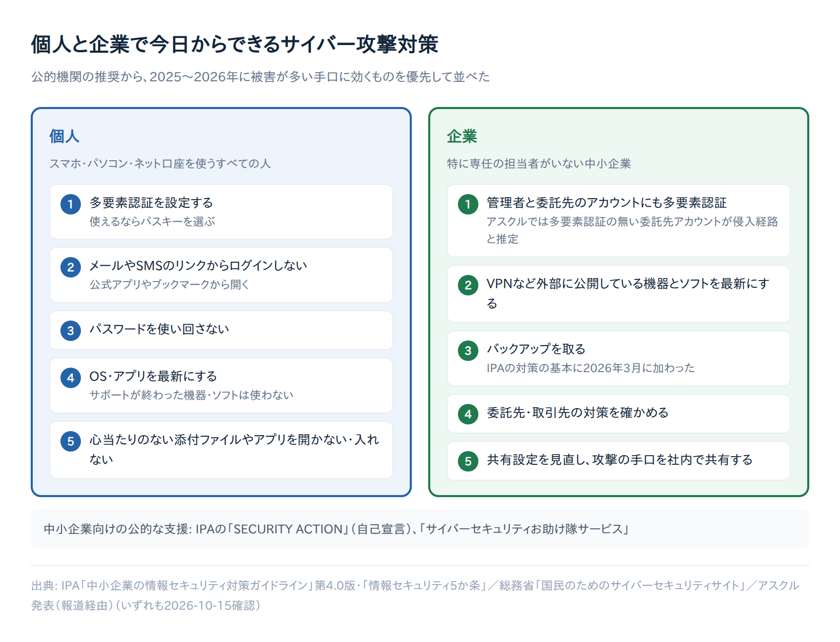Click the text 特に専任の担当者がいない中小企業
Viewport: 840px width, 642px height.
click(x=539, y=164)
